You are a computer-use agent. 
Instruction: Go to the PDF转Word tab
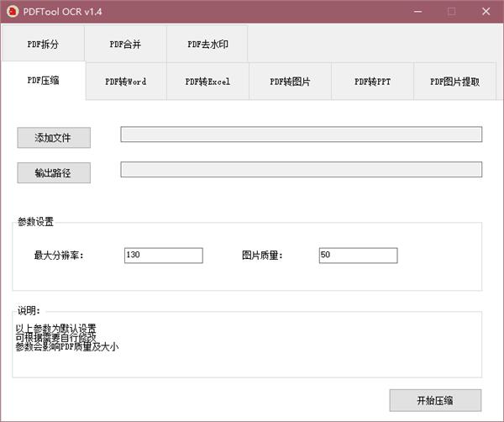[x=126, y=82]
